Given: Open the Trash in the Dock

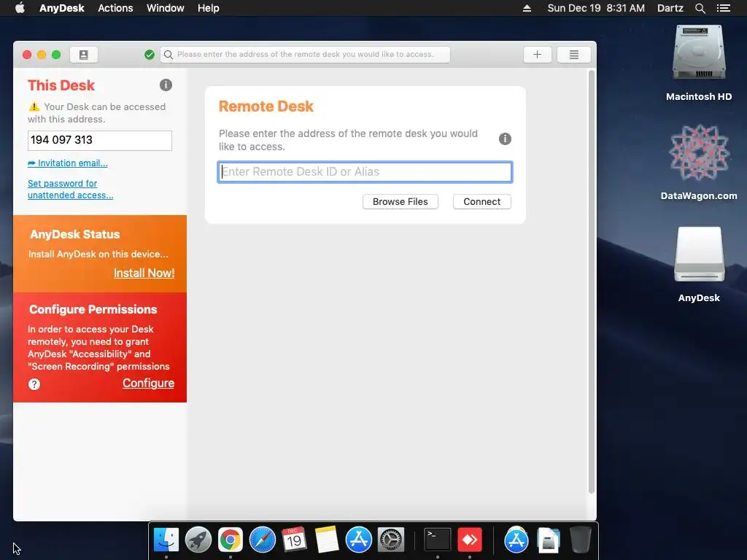Looking at the screenshot, I should [580, 540].
